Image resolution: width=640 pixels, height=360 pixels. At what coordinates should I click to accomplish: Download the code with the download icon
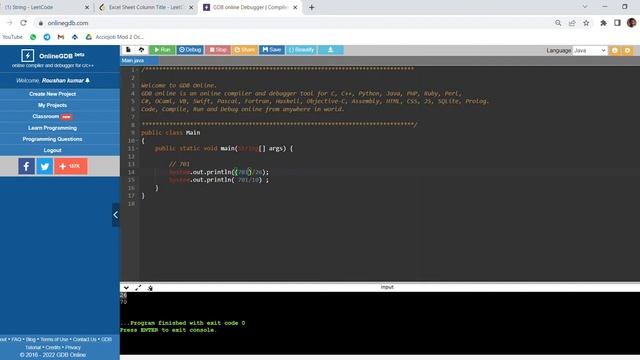(x=331, y=50)
